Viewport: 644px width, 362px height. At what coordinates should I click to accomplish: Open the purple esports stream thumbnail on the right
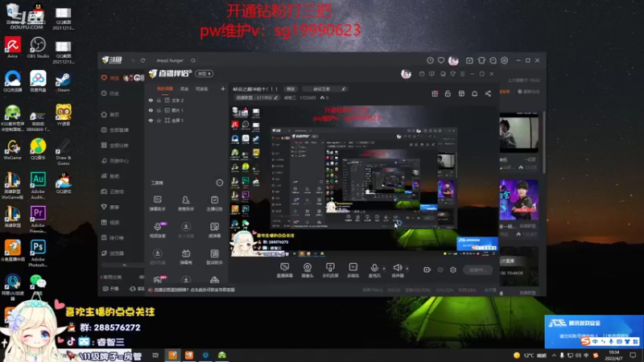518,200
